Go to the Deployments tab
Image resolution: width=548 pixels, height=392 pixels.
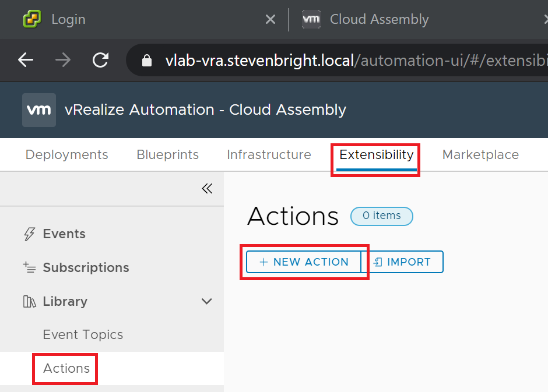[67, 155]
